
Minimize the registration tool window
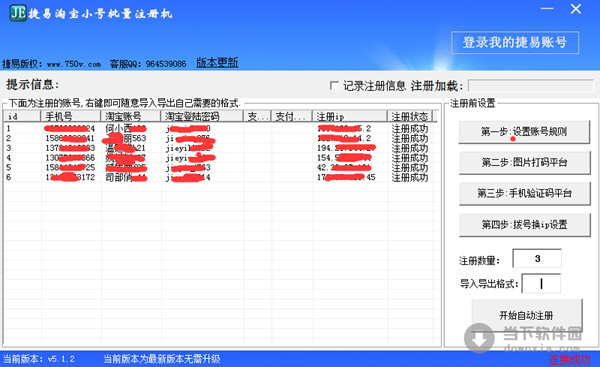[547, 9]
